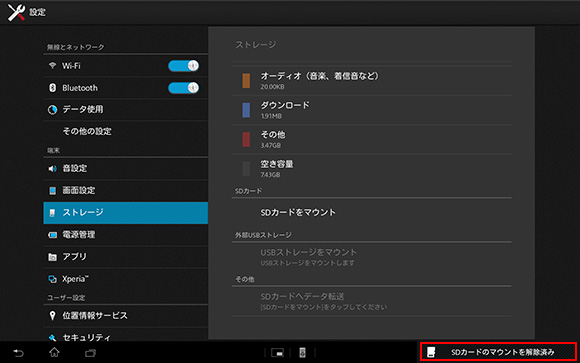Tap the 画面設定 display icon
The image size is (580, 363).
click(x=53, y=191)
